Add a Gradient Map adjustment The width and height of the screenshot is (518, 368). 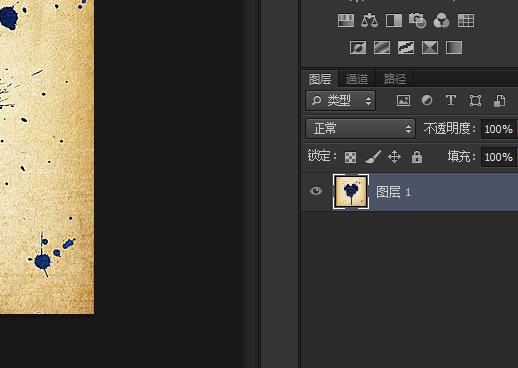pos(454,47)
